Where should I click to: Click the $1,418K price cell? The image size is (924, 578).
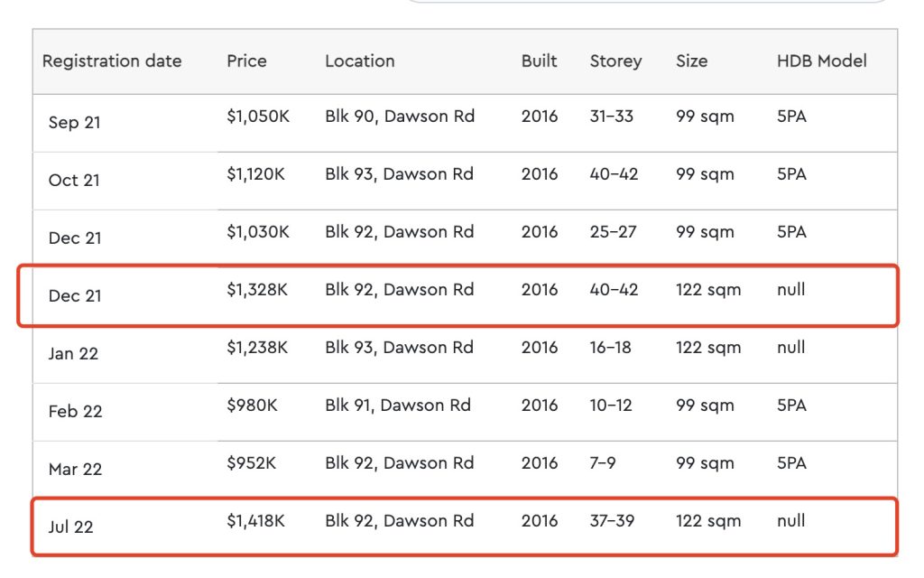click(x=257, y=521)
